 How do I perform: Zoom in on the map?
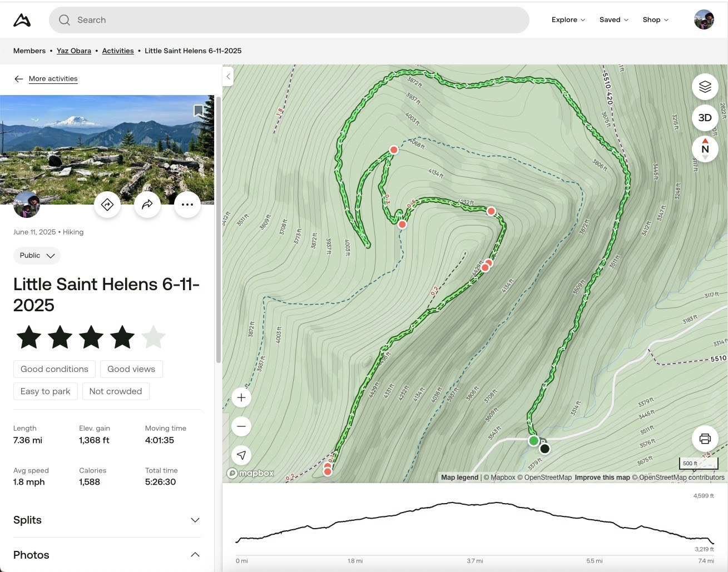pyautogui.click(x=241, y=397)
